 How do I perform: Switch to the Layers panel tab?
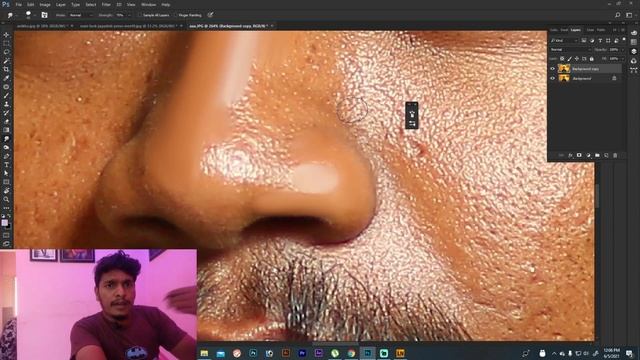pyautogui.click(x=576, y=30)
